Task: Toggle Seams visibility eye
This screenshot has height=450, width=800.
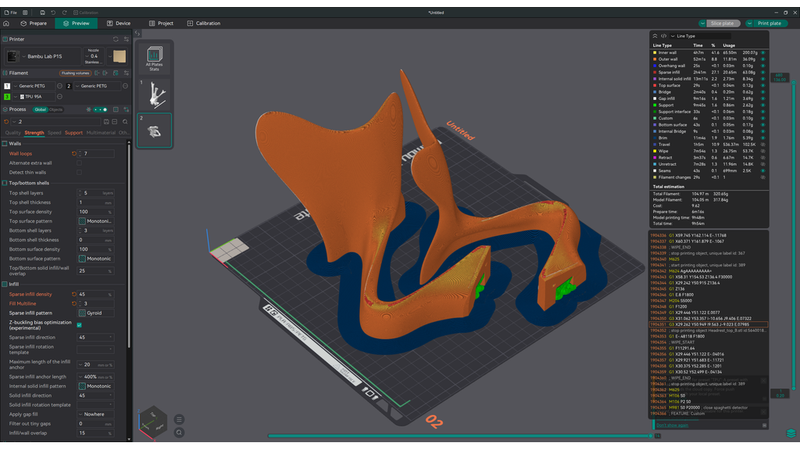Action: (x=763, y=171)
